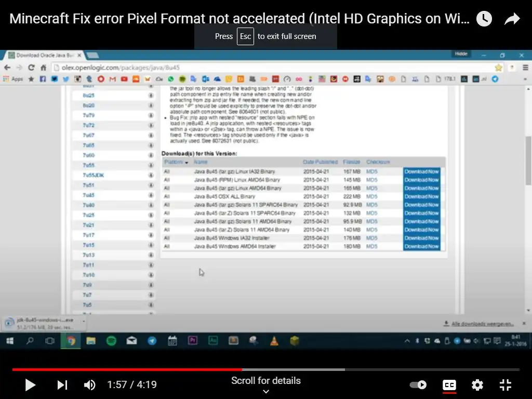
Task: Open the Apps bookmarks shortcut
Action: (13, 79)
